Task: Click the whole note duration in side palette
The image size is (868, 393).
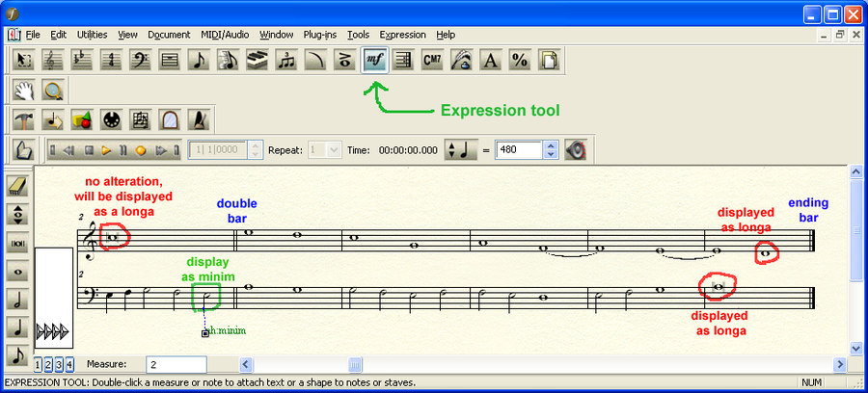Action: click(x=18, y=272)
